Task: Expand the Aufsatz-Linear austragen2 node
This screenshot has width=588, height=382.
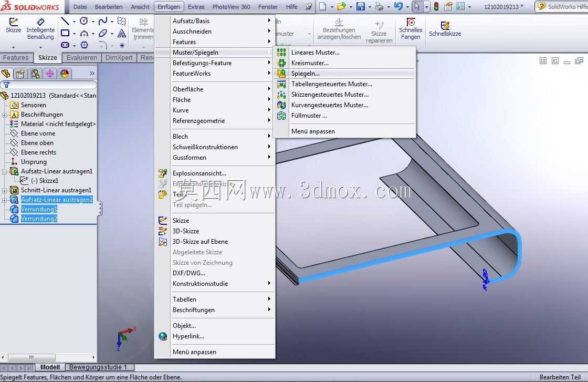Action: point(5,200)
